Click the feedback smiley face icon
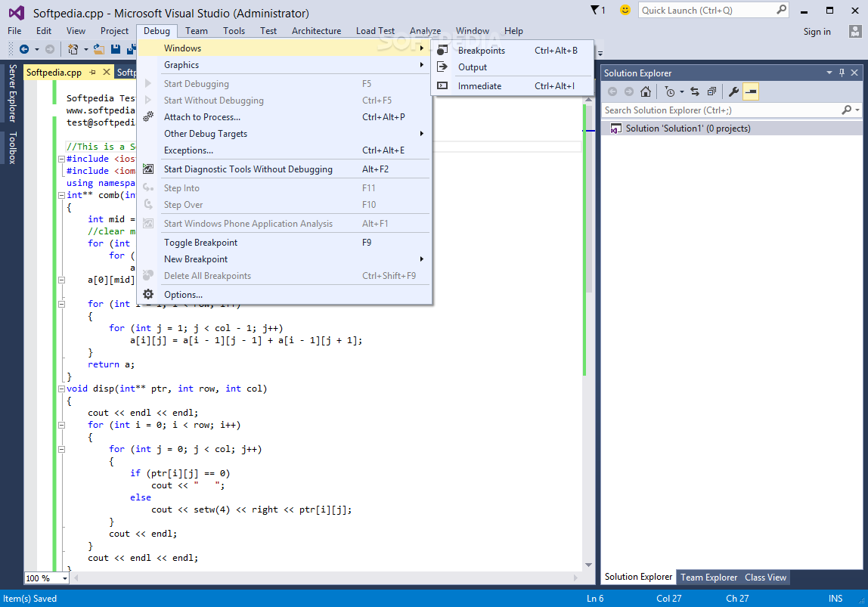The height and width of the screenshot is (607, 868). (625, 10)
